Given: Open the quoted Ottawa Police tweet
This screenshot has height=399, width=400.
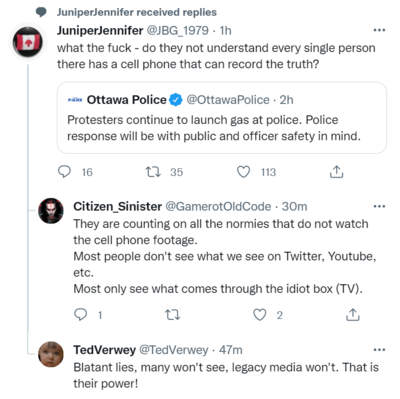Looking at the screenshot, I should point(222,118).
